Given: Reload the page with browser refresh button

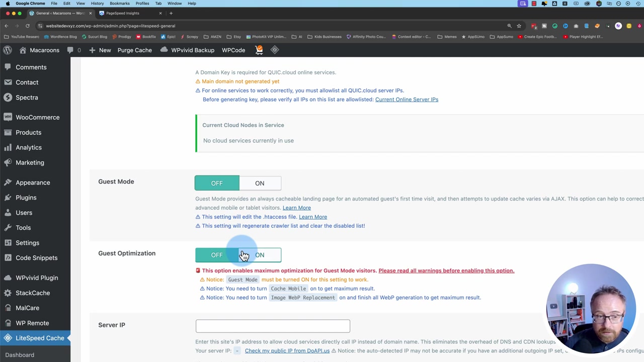Looking at the screenshot, I should (27, 26).
